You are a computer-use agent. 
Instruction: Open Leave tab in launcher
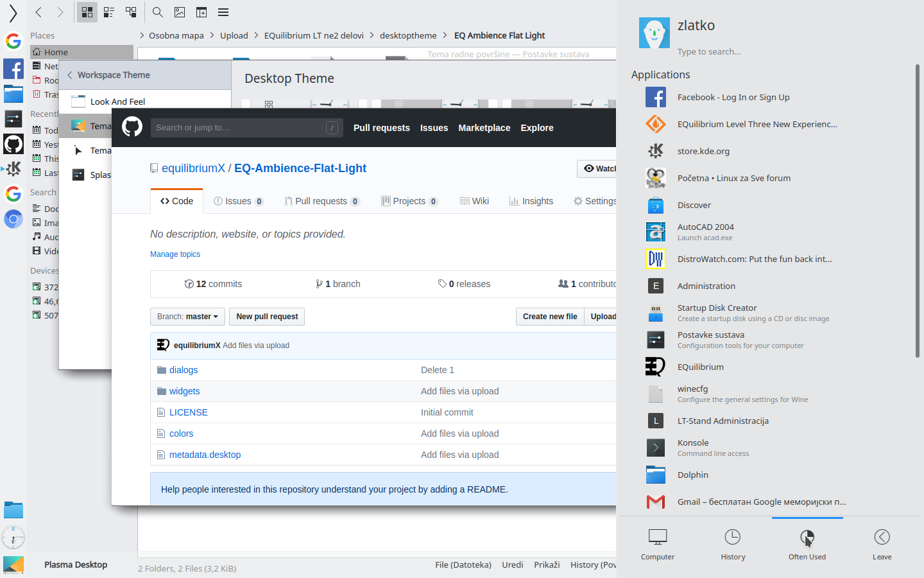click(x=882, y=545)
